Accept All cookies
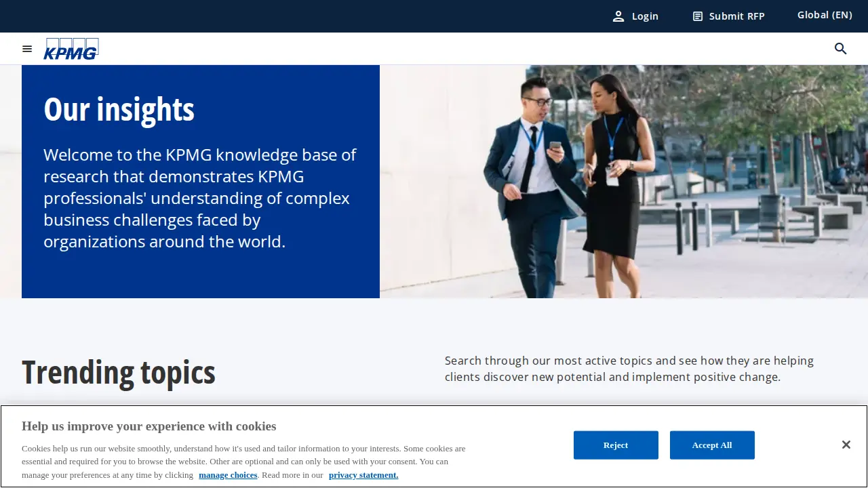 712,445
